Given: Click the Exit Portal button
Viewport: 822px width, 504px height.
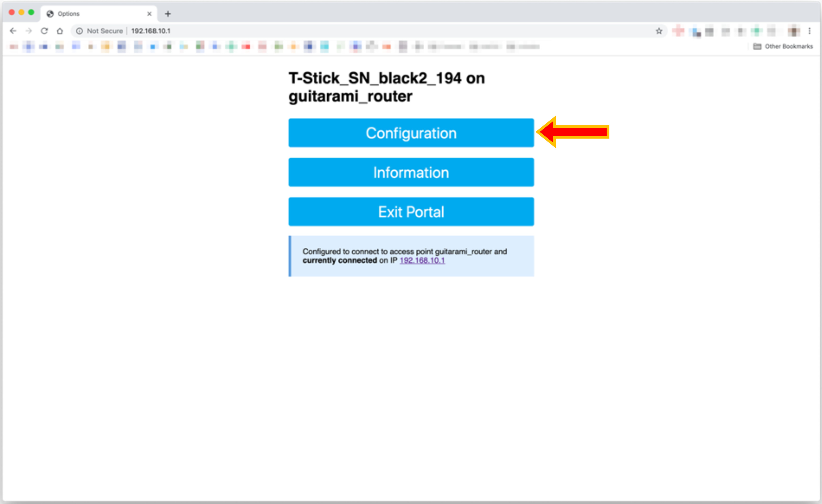Looking at the screenshot, I should pyautogui.click(x=411, y=212).
